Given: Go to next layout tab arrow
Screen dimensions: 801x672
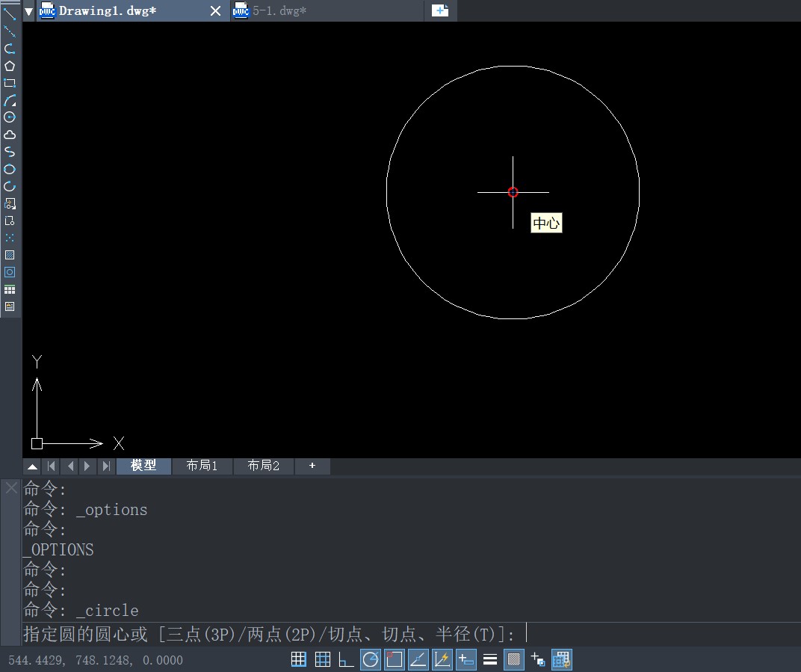Looking at the screenshot, I should (87, 466).
